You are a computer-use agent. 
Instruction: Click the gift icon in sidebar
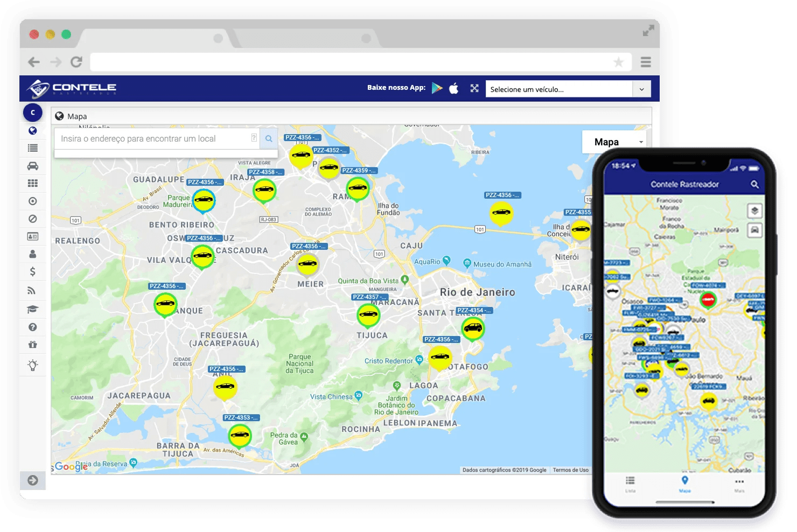coord(33,345)
